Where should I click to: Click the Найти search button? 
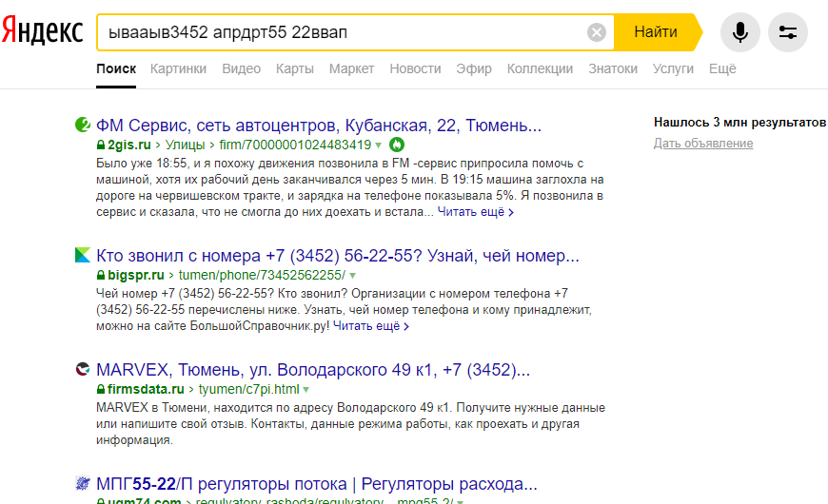[x=657, y=32]
